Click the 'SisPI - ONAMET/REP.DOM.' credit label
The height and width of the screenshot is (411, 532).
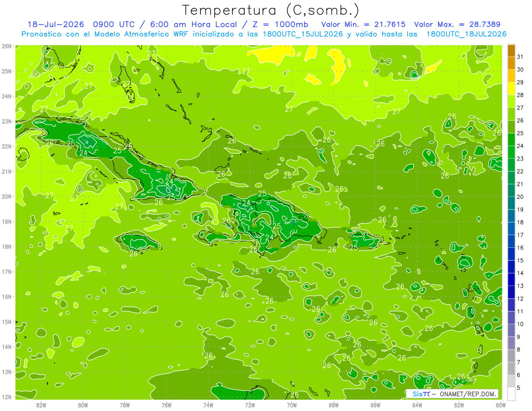(452, 394)
